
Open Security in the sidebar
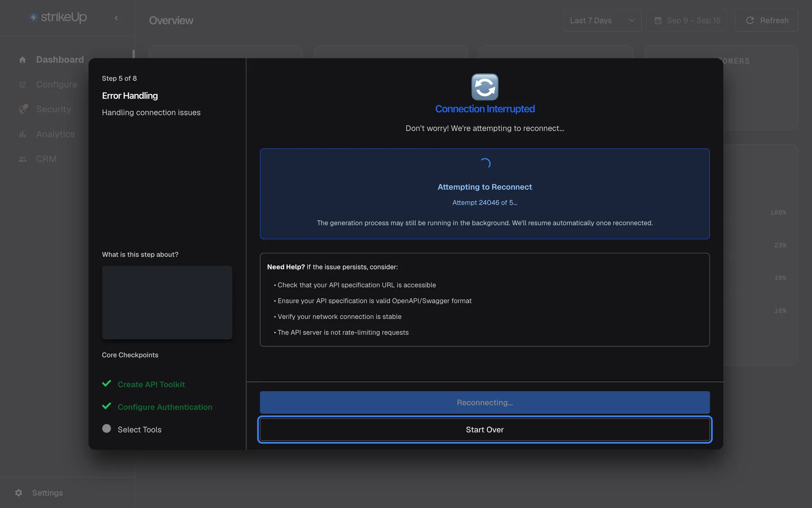click(54, 109)
